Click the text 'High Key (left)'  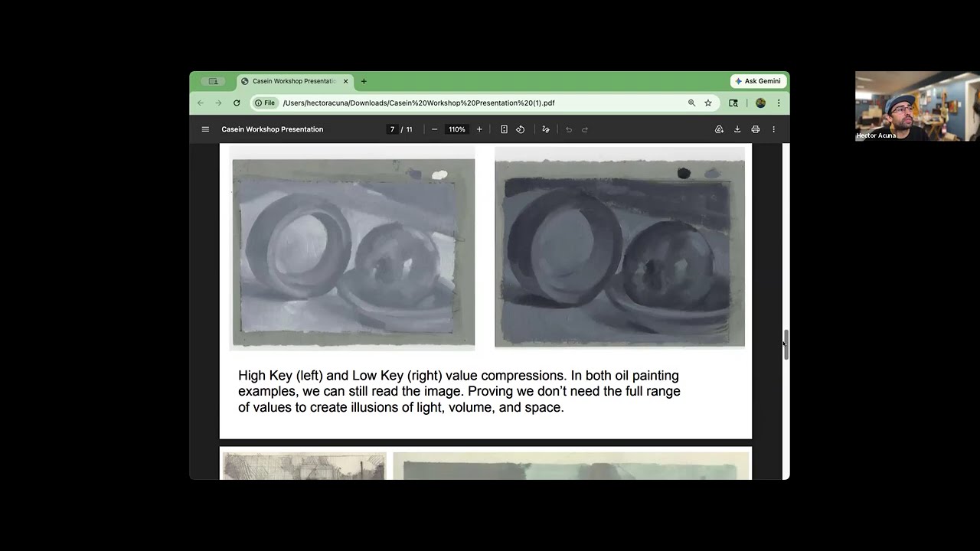click(282, 376)
